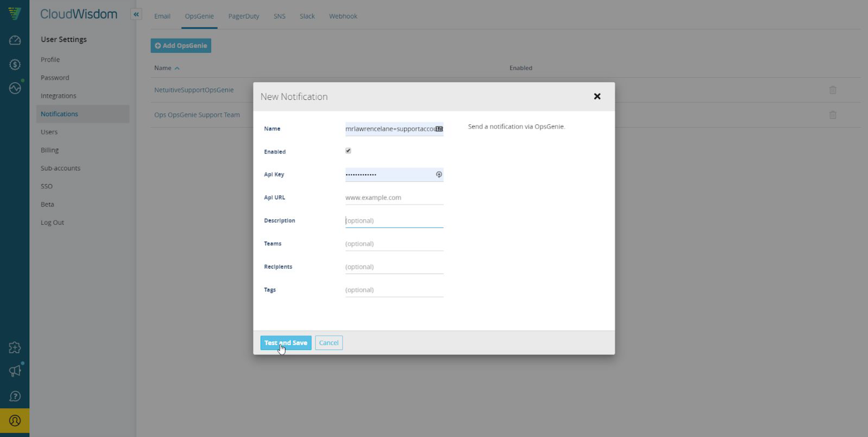Click the Description input field

[x=394, y=221]
